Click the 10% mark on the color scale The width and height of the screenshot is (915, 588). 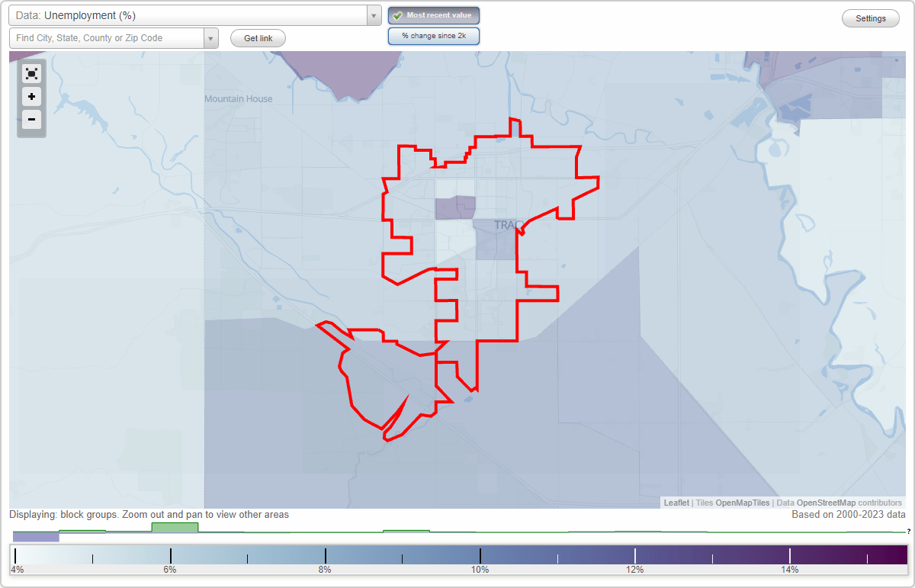pos(480,556)
